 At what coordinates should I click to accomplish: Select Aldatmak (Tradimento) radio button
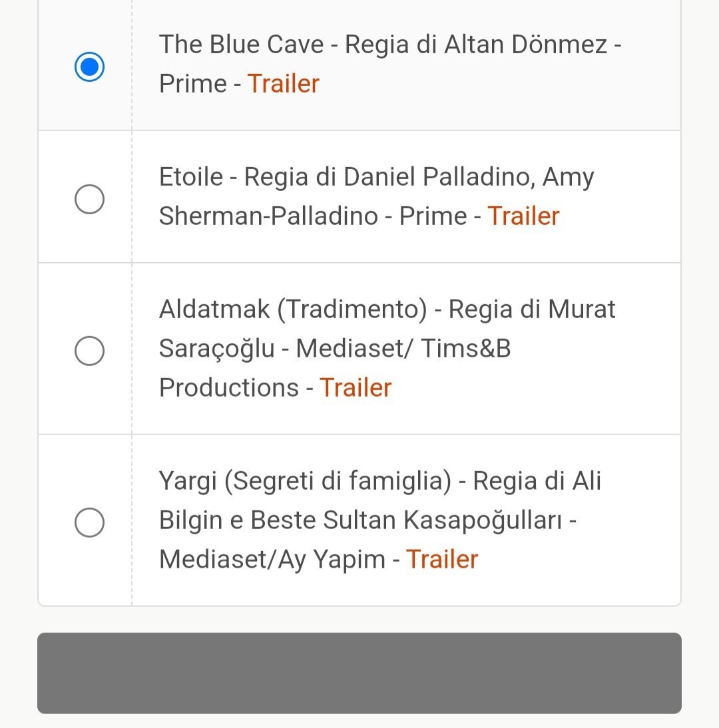point(89,351)
